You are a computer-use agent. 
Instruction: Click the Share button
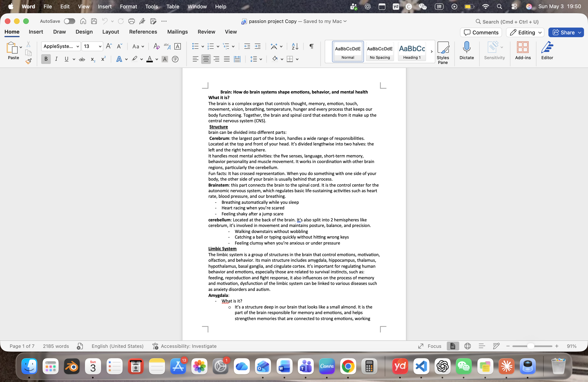pos(566,32)
